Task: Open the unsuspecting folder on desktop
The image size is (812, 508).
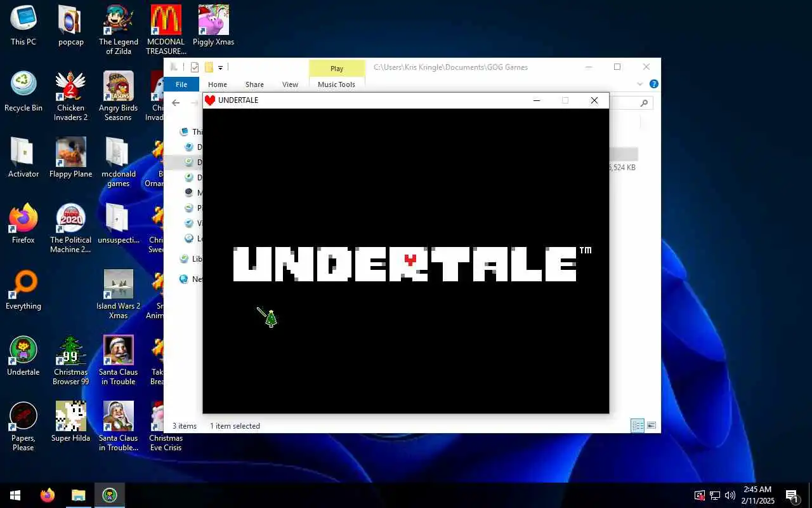Action: click(x=118, y=224)
